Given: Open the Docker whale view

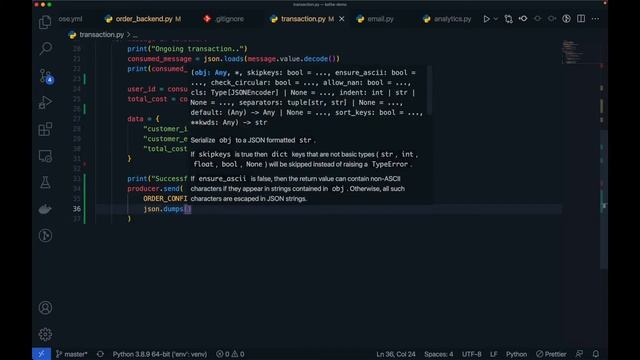Looking at the screenshot, I should pyautogui.click(x=45, y=209).
